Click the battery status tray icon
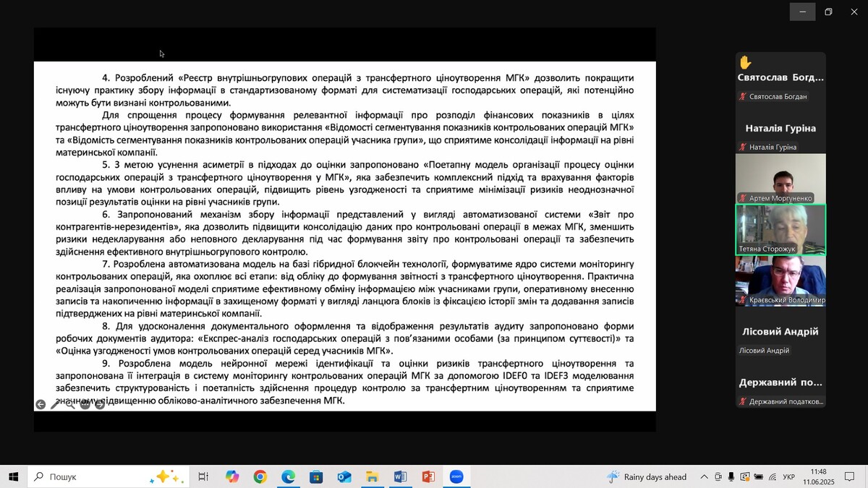This screenshot has height=488, width=868. coord(759,476)
